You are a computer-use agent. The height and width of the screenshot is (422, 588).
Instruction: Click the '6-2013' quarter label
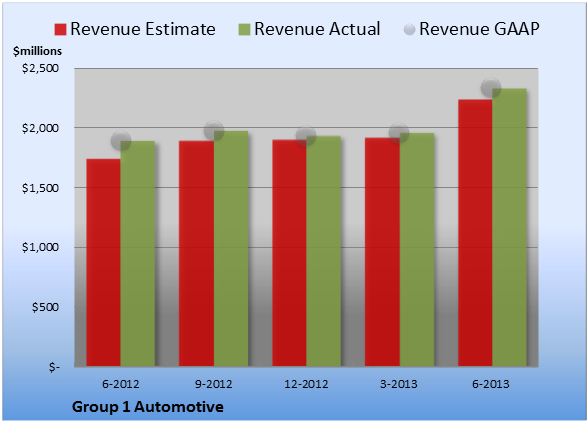(x=491, y=384)
